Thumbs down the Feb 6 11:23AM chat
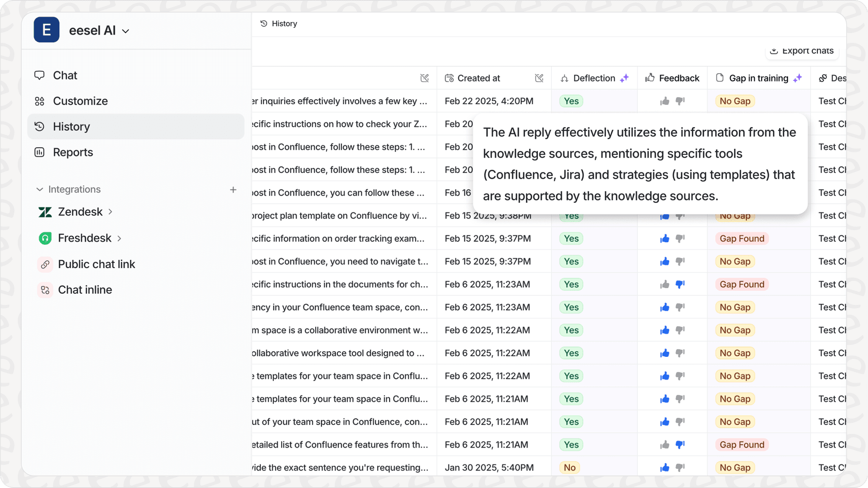The image size is (868, 488). (680, 284)
